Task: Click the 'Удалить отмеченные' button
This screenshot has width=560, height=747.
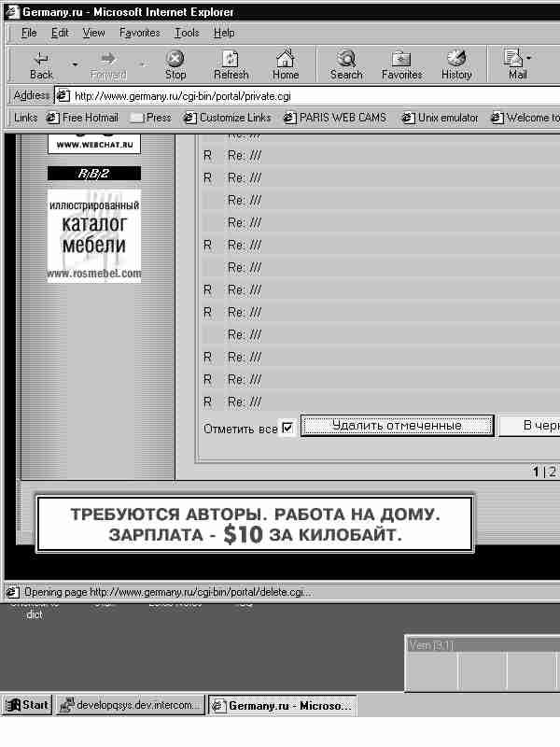Action: (x=397, y=426)
